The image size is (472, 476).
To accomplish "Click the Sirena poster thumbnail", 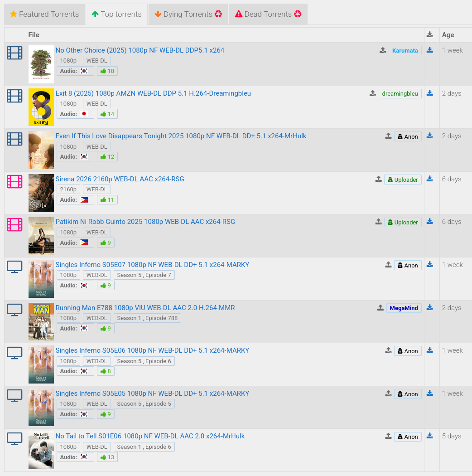I will 41,193.
